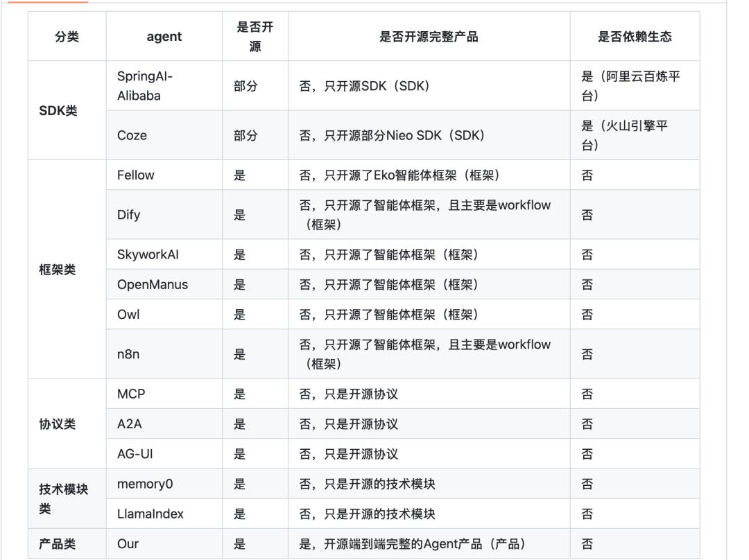Viewport: 749px width, 560px height.
Task: Click 是 open-source cell in Our row
Action: pos(255,544)
